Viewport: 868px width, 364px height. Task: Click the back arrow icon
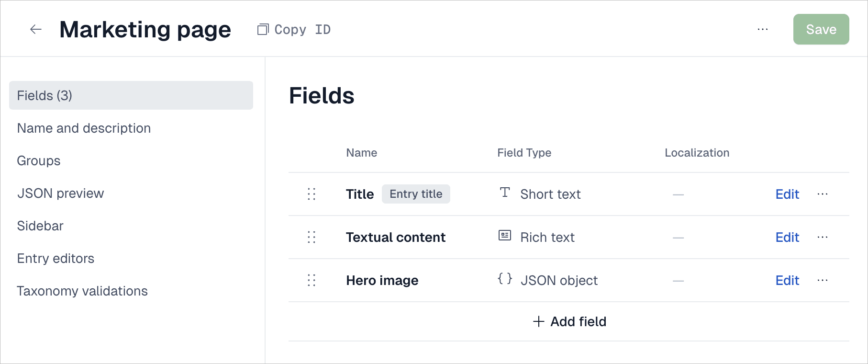[x=36, y=30]
